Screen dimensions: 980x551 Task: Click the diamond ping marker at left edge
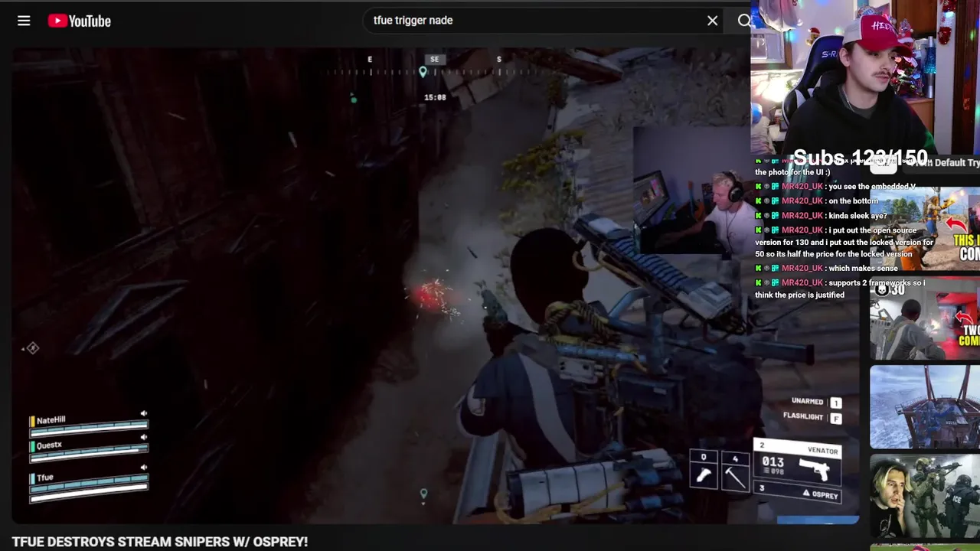point(31,348)
